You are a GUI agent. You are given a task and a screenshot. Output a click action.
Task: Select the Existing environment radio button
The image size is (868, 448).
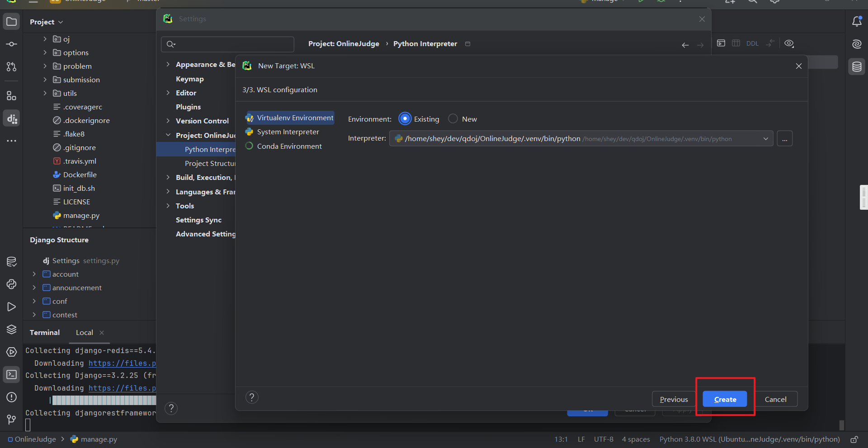(405, 119)
